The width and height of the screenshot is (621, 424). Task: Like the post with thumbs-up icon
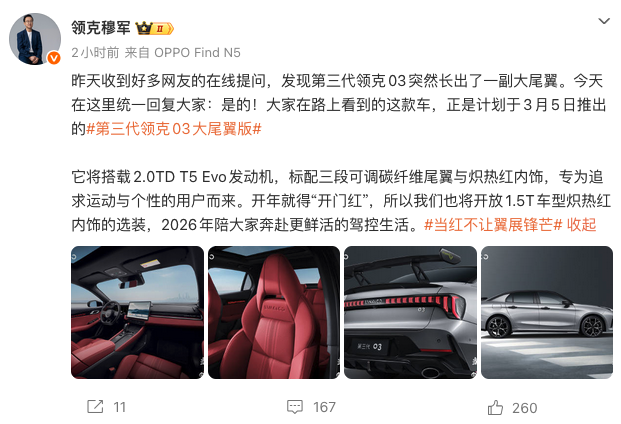495,407
